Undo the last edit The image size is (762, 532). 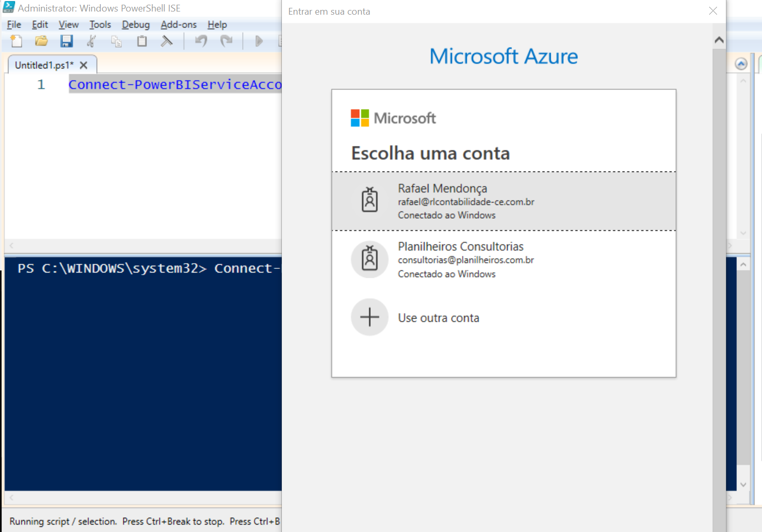click(201, 41)
